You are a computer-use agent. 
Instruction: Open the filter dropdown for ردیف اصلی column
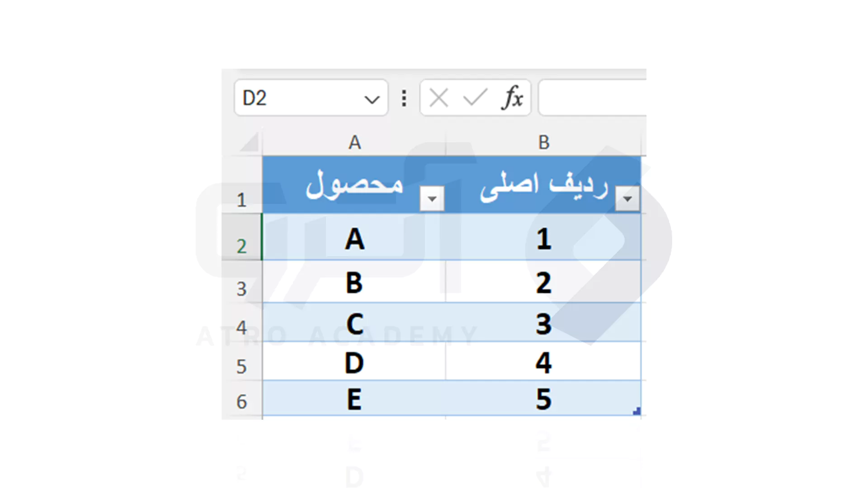coord(627,198)
